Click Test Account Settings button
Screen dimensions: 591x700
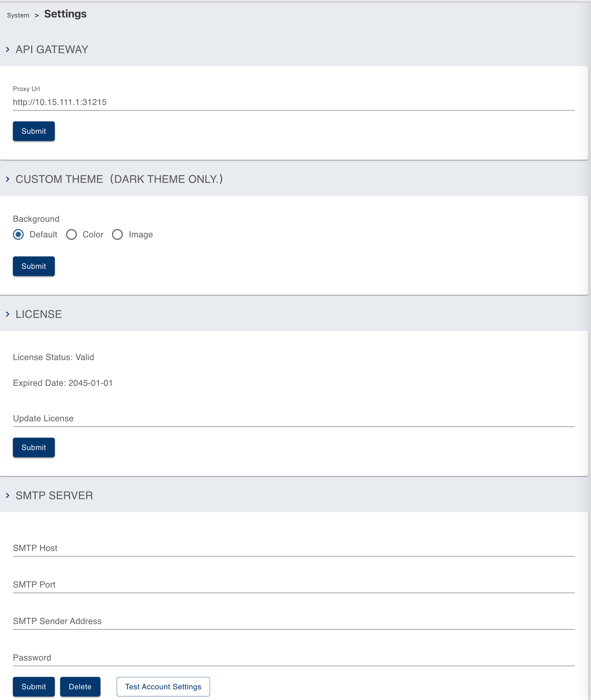click(x=163, y=687)
